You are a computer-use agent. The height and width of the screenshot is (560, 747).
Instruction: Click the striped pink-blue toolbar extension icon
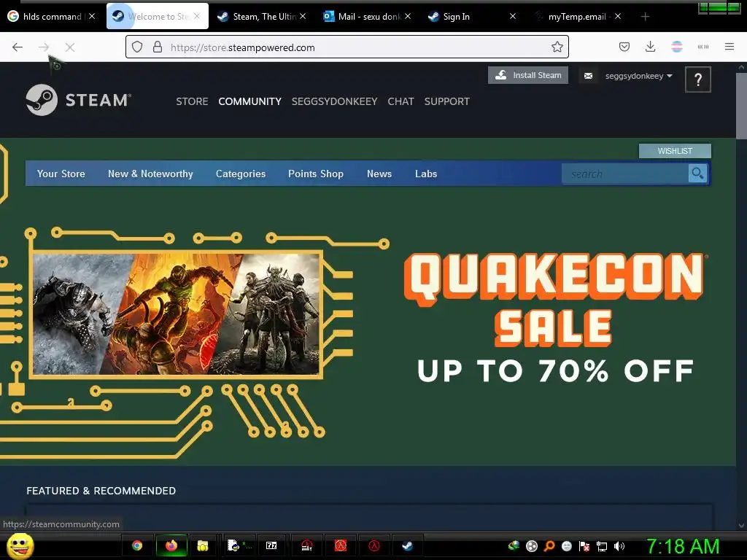click(x=677, y=47)
